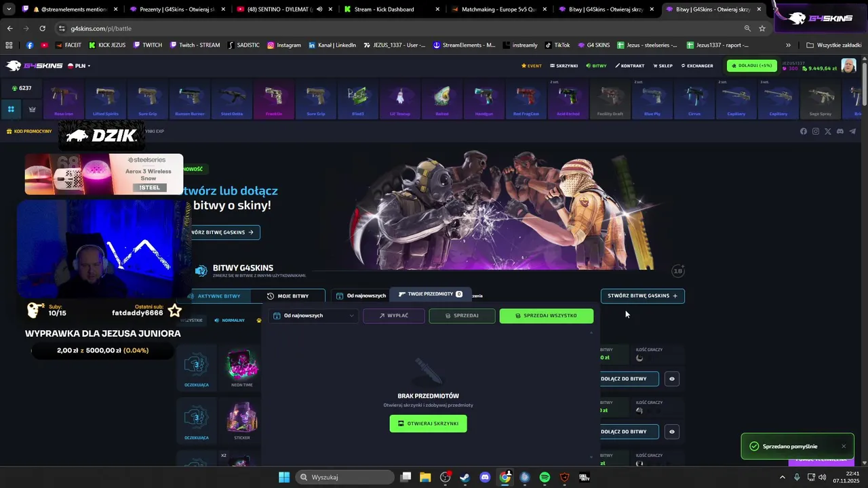Click the STWÓRZ BITWĘ banner button
This screenshot has height=488, width=868.
[x=223, y=232]
